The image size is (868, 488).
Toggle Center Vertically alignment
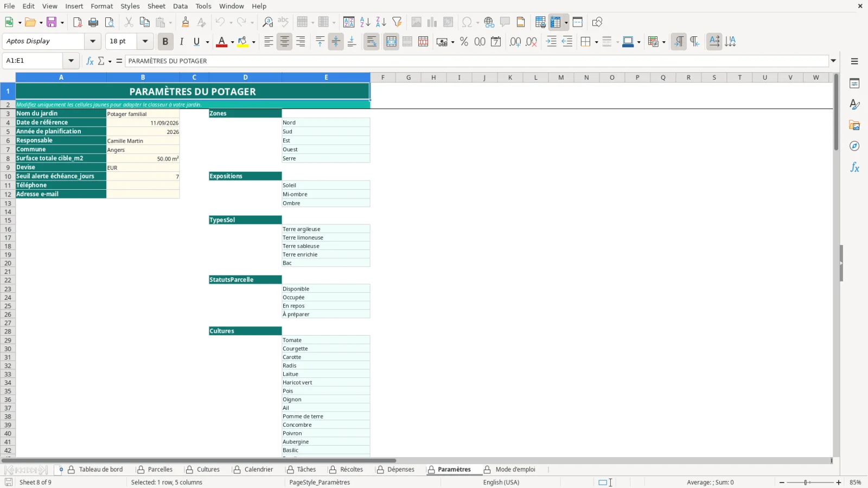coord(336,42)
